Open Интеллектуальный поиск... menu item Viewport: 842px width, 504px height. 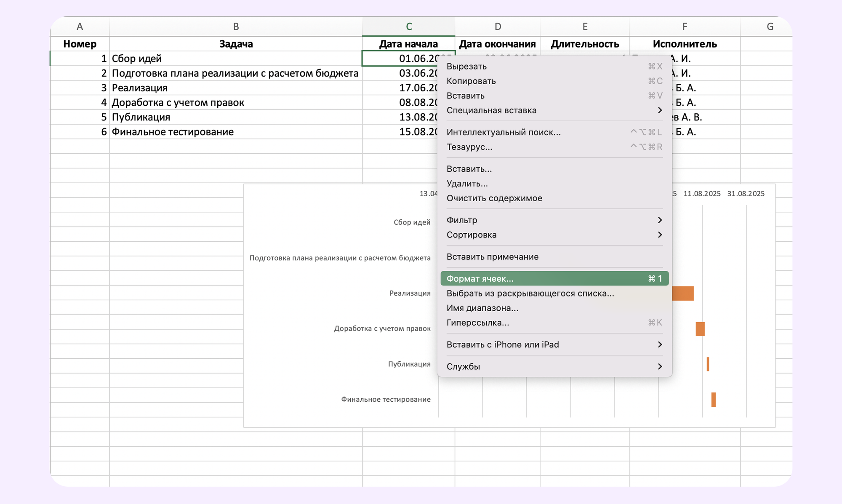(554, 132)
